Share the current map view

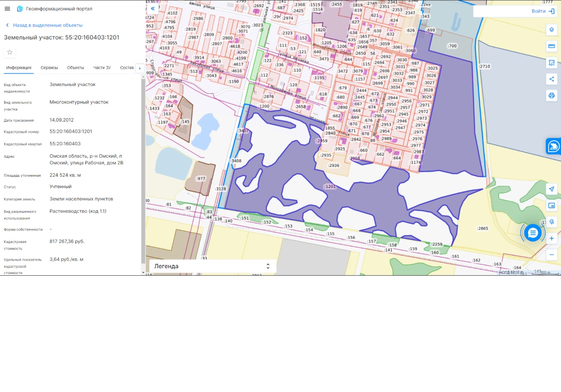click(x=551, y=79)
